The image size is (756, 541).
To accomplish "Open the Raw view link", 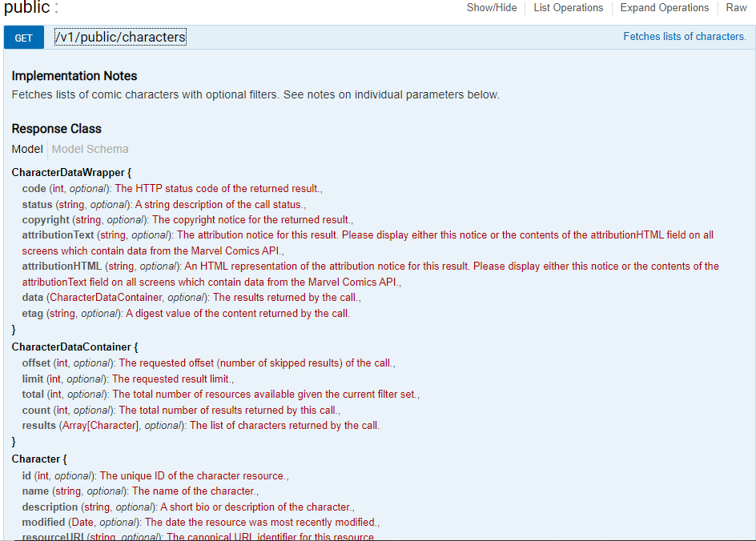I will coord(736,8).
